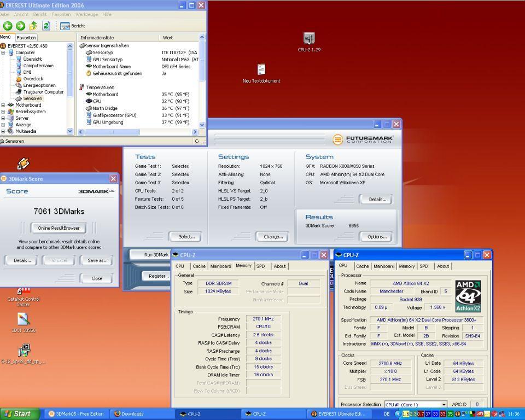
Task: Click the folder Up-level icon in EVEREST toolbar
Action: (x=33, y=26)
